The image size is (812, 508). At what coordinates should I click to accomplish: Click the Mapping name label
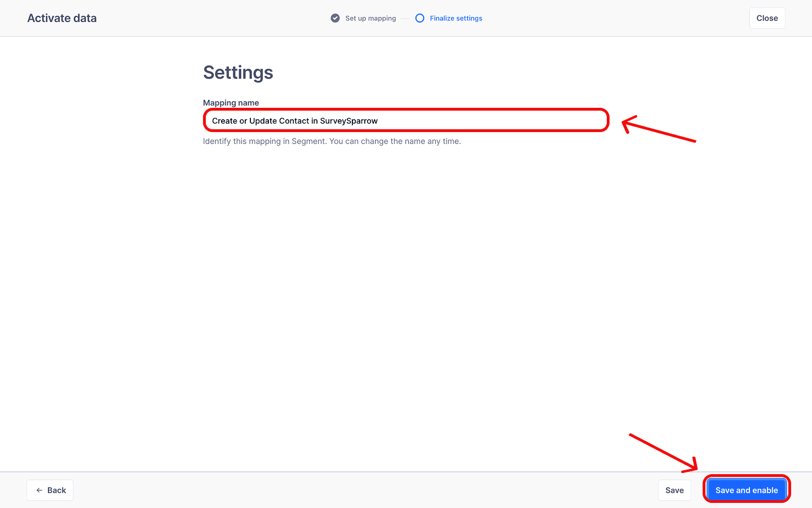click(x=231, y=103)
